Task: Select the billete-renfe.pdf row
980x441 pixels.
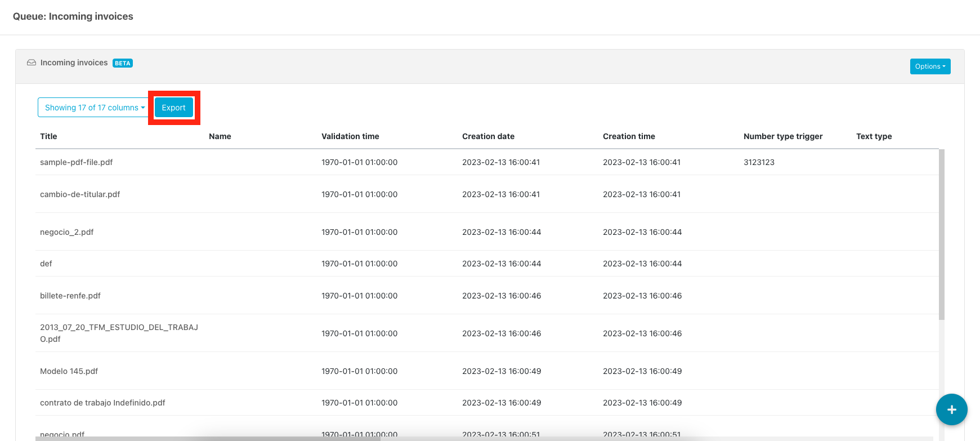Action: (70, 296)
